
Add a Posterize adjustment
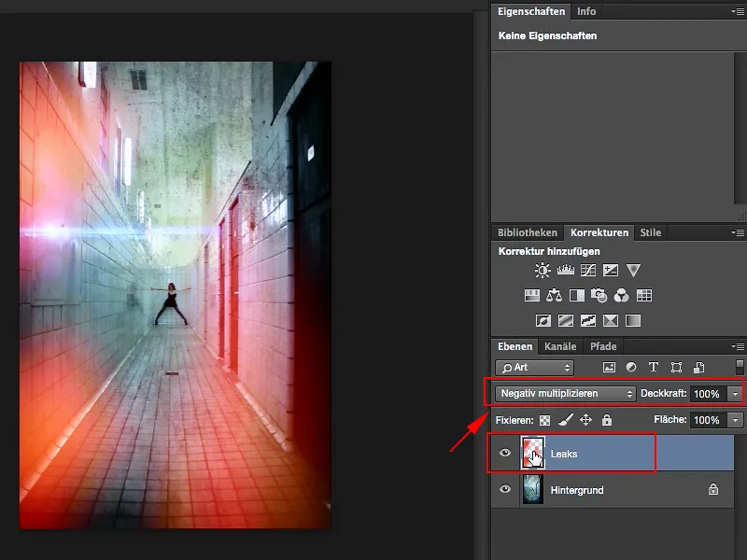(x=566, y=320)
